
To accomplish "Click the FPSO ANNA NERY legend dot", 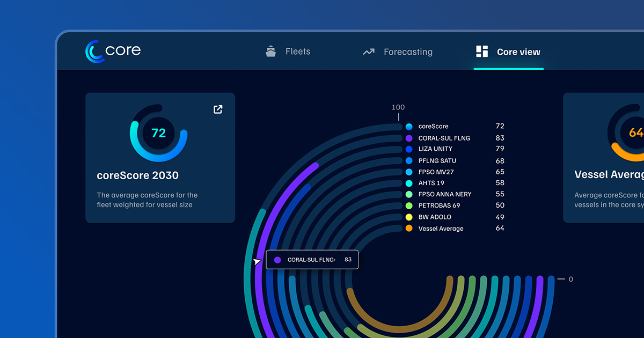I will tap(409, 194).
